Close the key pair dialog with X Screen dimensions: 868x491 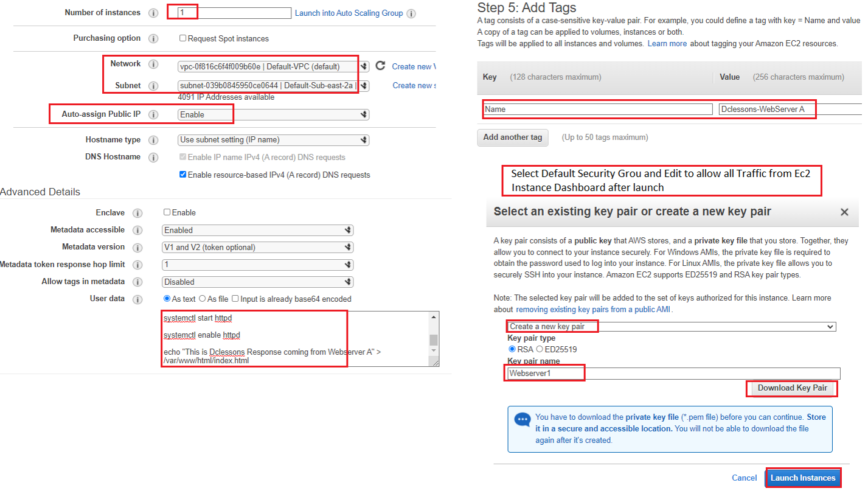[844, 212]
